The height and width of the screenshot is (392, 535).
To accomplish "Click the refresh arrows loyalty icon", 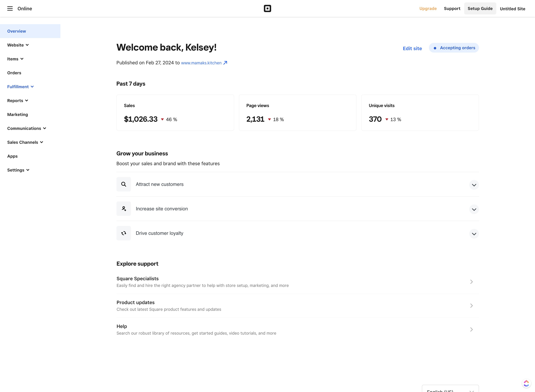I will (124, 233).
